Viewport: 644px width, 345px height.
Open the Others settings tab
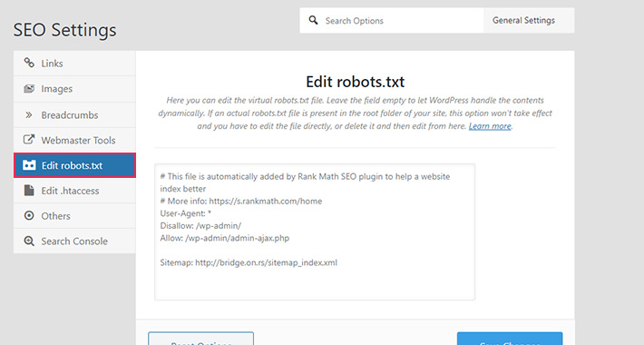click(74, 216)
